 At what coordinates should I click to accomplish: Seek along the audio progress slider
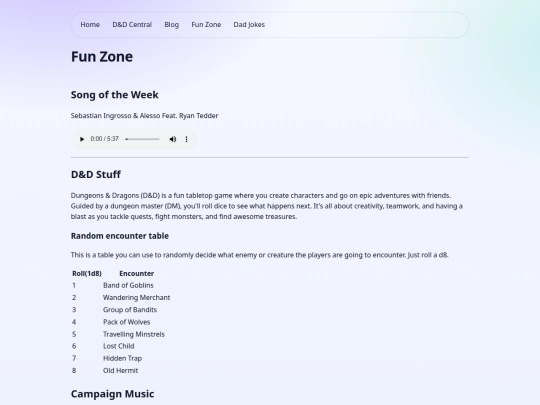[x=142, y=139]
